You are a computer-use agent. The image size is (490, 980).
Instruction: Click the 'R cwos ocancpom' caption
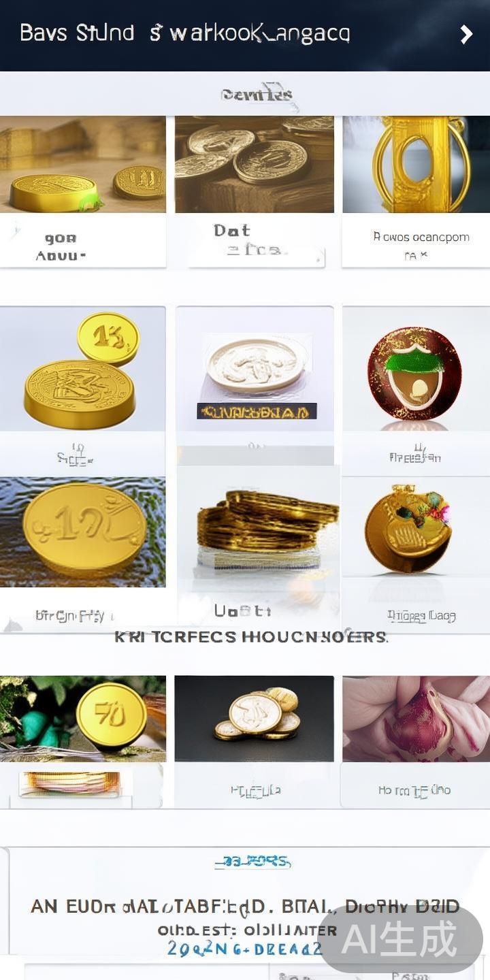pyautogui.click(x=421, y=237)
